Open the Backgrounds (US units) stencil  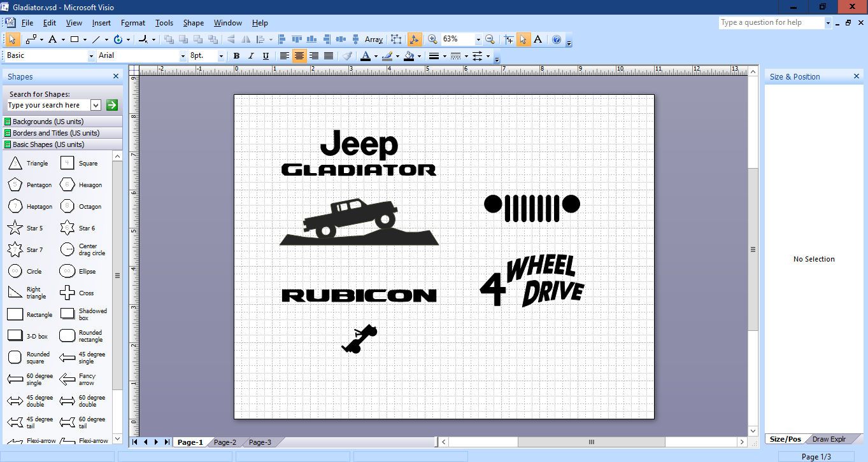48,122
